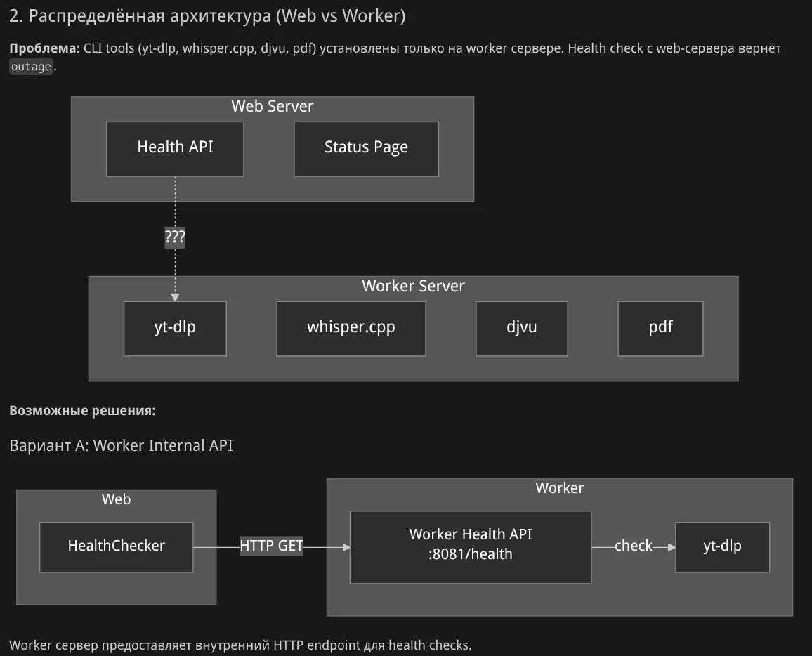Click the Health API node

pos(175,148)
